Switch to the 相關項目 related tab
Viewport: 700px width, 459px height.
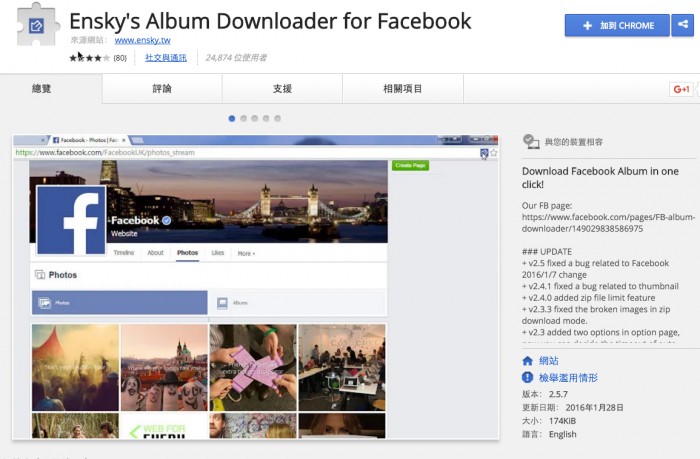pyautogui.click(x=403, y=88)
